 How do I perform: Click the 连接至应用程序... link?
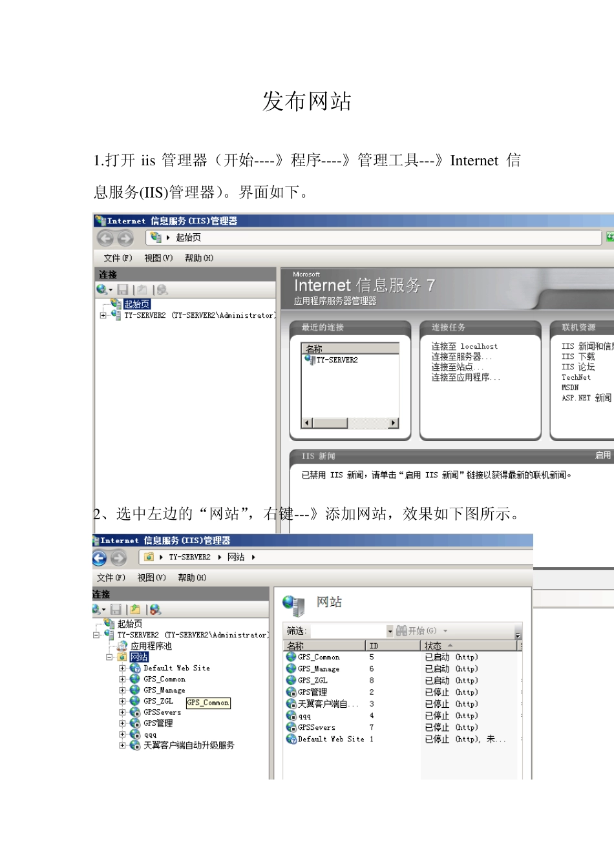(465, 377)
